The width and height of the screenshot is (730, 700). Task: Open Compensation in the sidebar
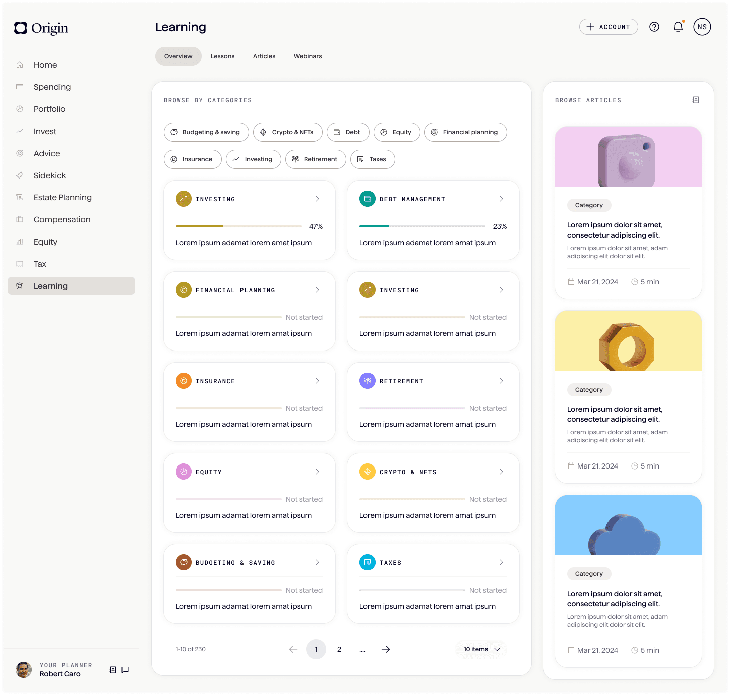click(x=71, y=219)
